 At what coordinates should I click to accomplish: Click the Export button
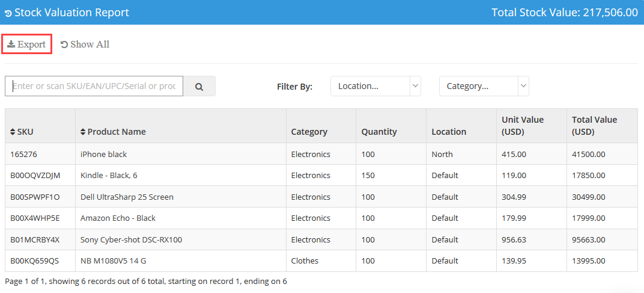26,44
